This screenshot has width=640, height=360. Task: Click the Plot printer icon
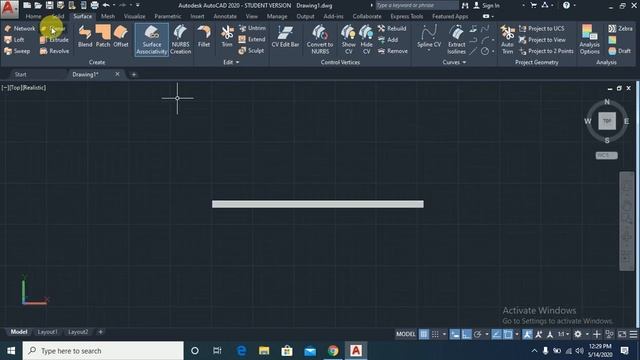click(x=94, y=5)
